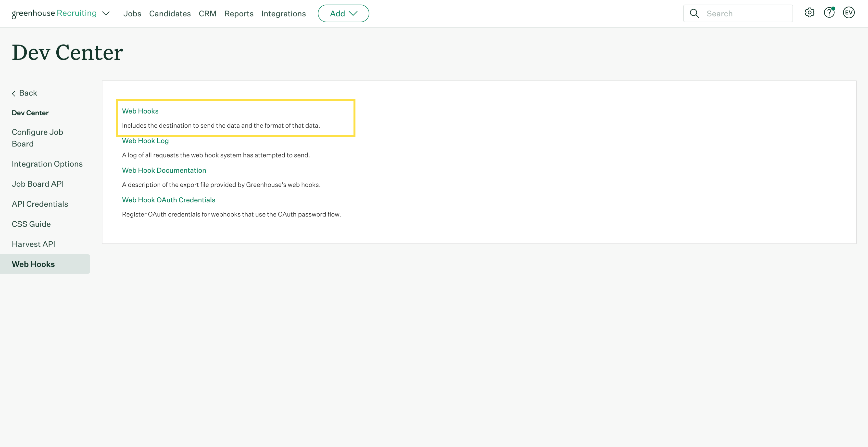Open the EV user avatar menu
This screenshot has height=447, width=868.
tap(848, 13)
